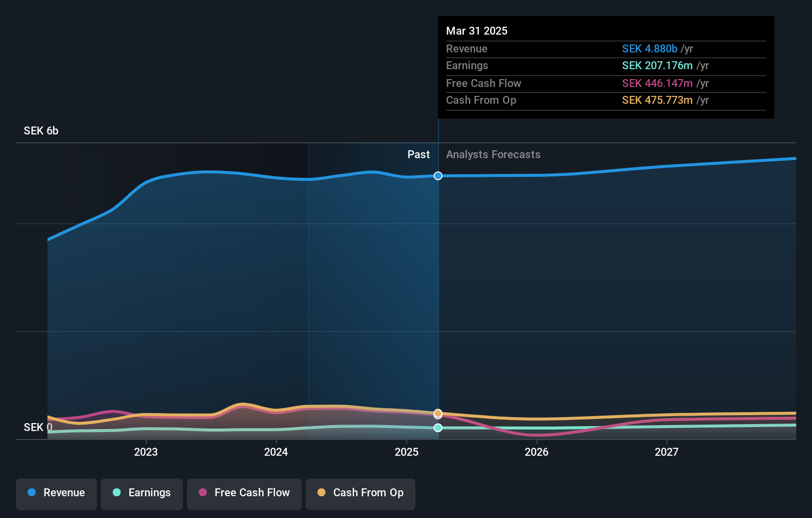The height and width of the screenshot is (518, 812).
Task: Click the 'Revenue' row label in tooltip
Action: pyautogui.click(x=467, y=48)
